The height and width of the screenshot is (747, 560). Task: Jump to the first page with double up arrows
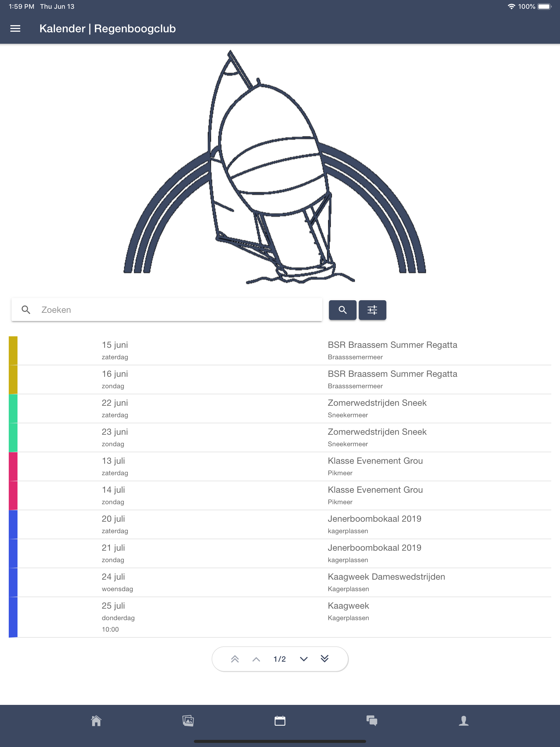point(235,659)
